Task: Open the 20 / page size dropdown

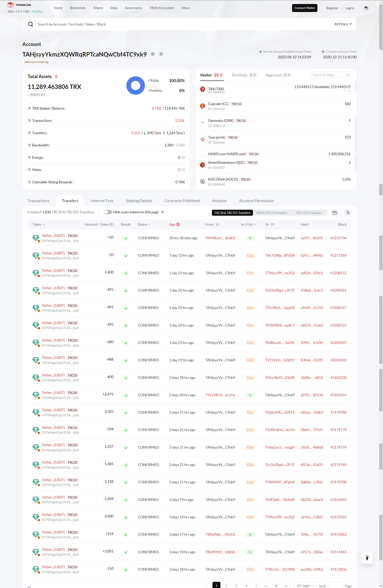Action: (x=305, y=586)
